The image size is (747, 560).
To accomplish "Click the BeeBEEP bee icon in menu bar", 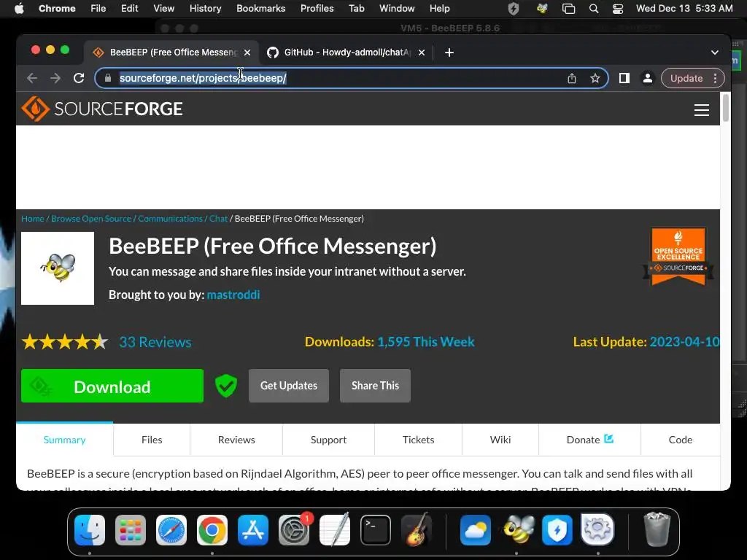I will click(542, 9).
